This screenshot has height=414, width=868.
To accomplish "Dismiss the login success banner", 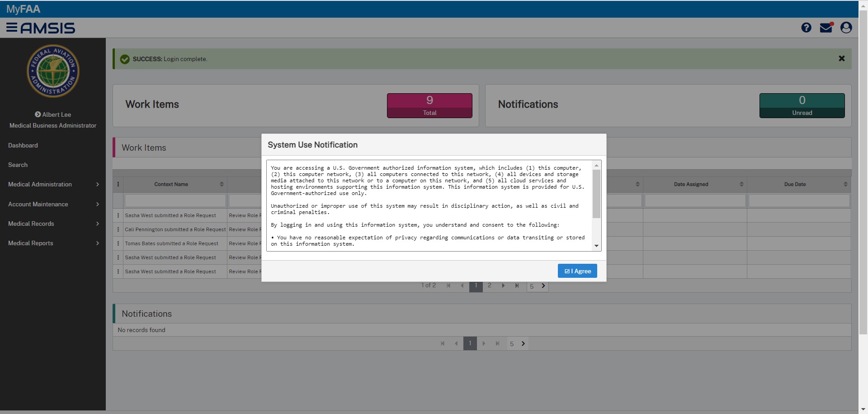I will click(x=842, y=58).
